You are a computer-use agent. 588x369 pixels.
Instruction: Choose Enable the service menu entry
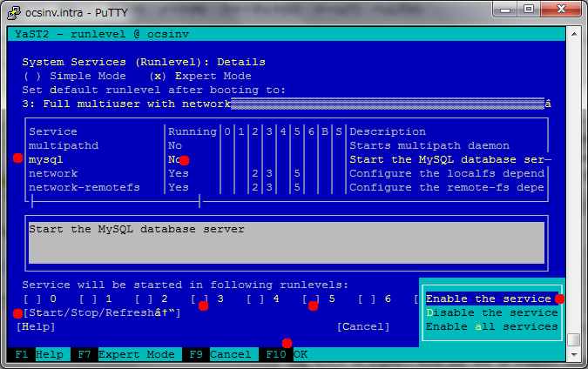coord(491,299)
